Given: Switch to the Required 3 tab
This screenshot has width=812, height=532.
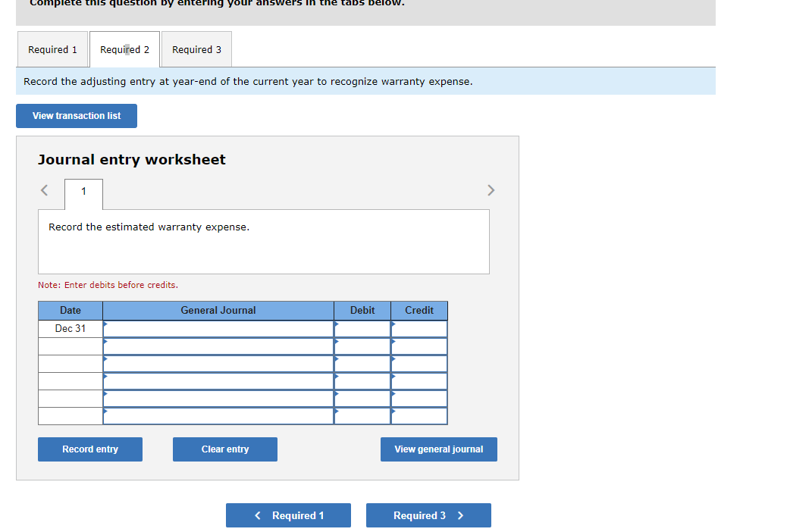Looking at the screenshot, I should [196, 49].
